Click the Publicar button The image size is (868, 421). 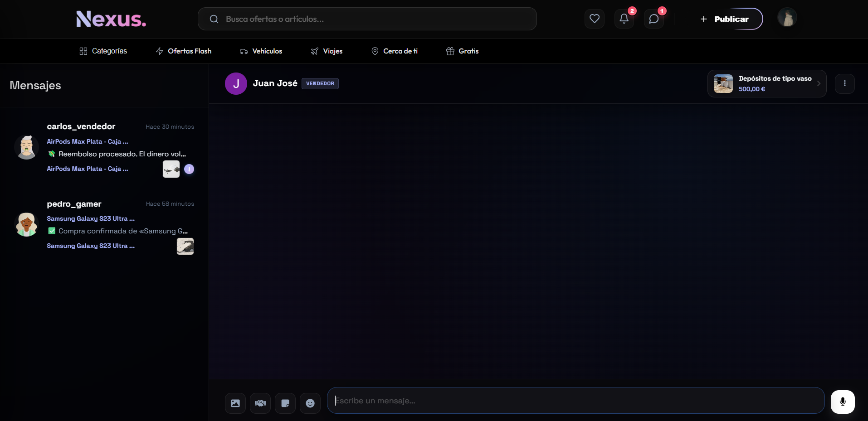pyautogui.click(x=727, y=19)
